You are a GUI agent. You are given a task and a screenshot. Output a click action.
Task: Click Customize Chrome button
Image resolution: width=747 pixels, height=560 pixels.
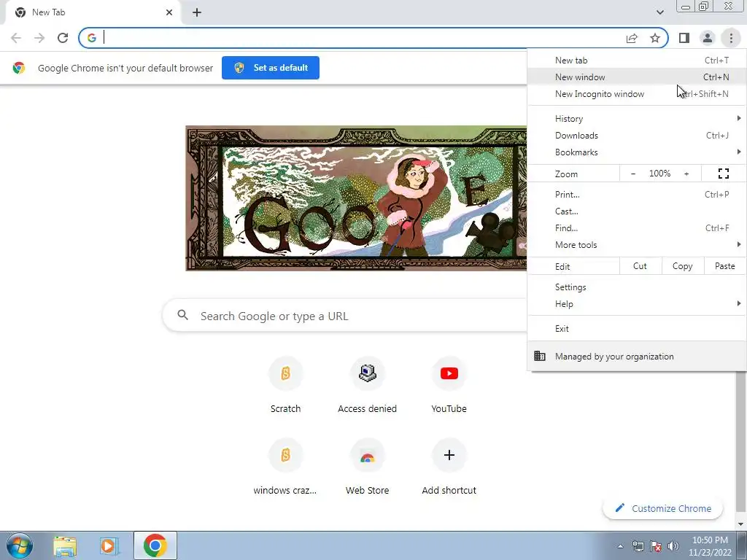click(662, 508)
